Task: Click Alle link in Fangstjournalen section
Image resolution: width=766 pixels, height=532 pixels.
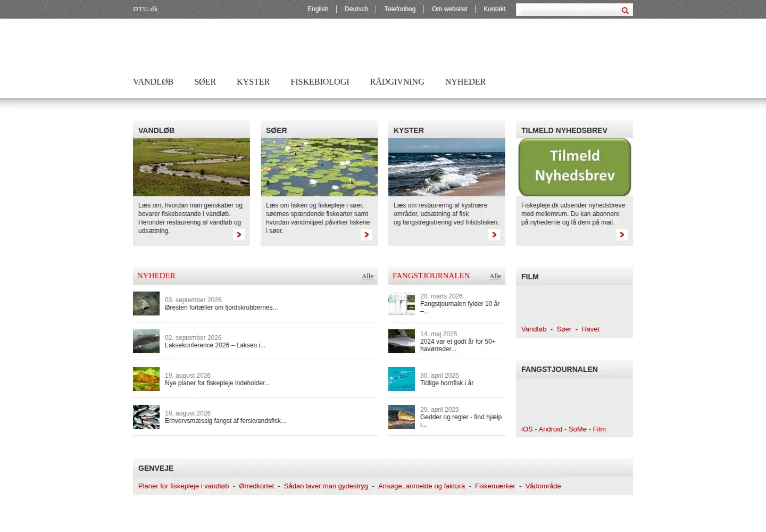Action: pos(495,276)
